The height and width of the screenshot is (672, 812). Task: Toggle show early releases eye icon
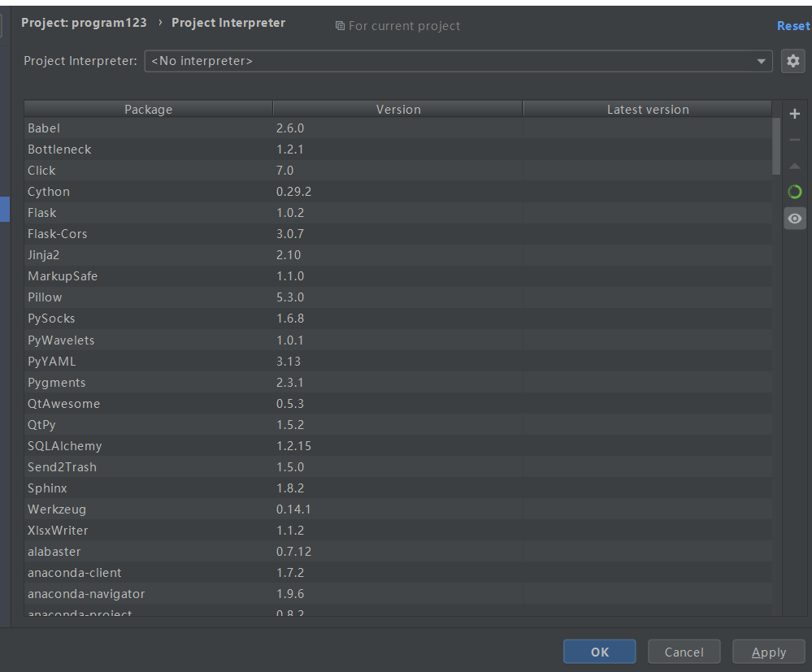[x=794, y=219]
